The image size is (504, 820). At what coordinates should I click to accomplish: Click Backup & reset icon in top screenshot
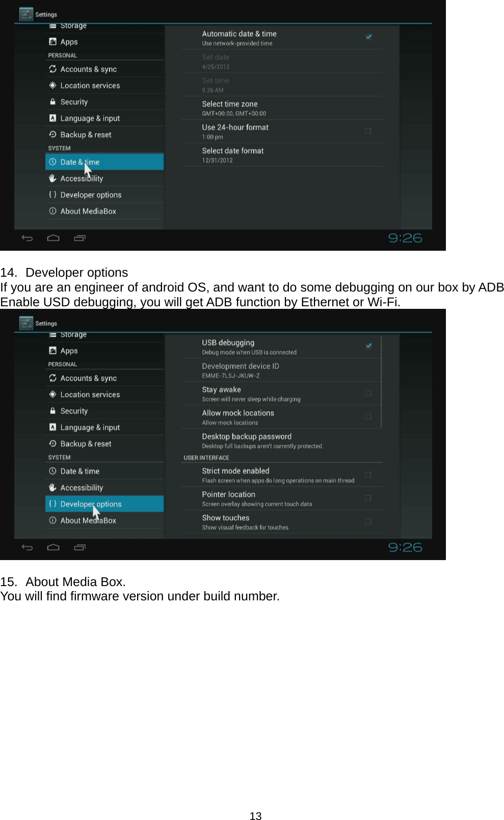tap(52, 134)
